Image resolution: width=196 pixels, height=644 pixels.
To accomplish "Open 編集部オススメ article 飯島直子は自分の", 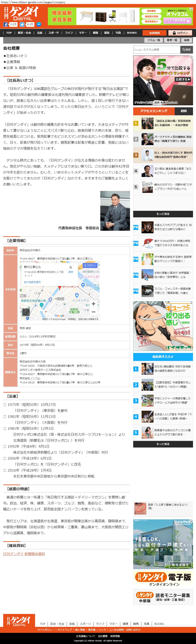I will [x=163, y=433].
